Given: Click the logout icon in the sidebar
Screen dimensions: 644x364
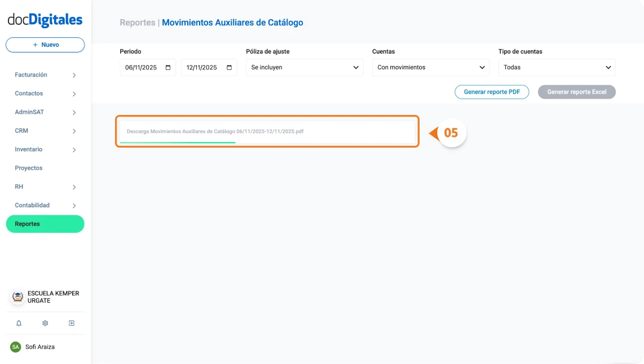Looking at the screenshot, I should click(71, 323).
